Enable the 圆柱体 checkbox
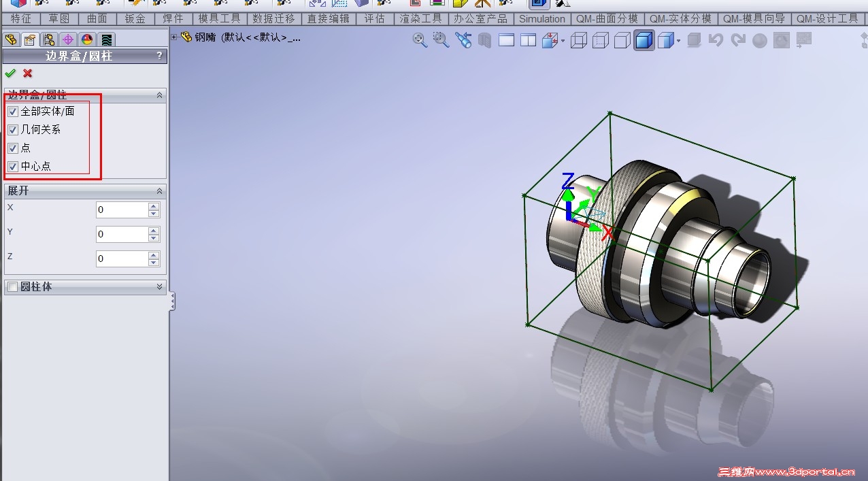This screenshot has height=481, width=868. (x=13, y=287)
